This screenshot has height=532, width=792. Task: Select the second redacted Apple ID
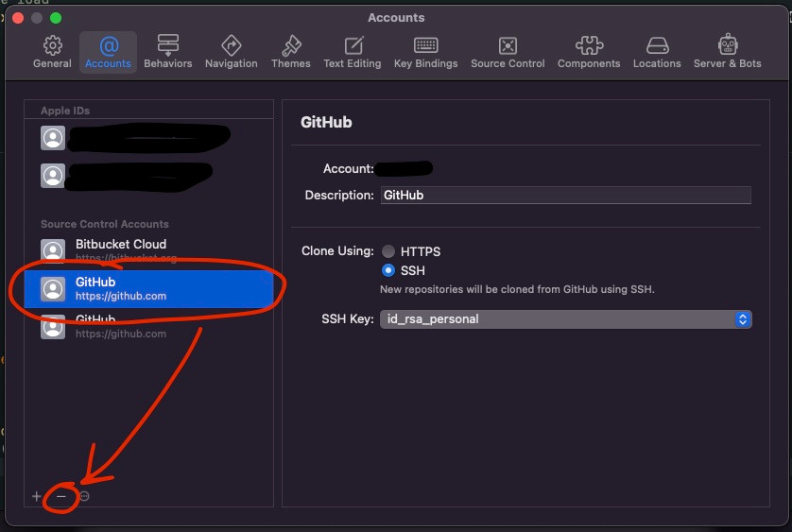[149, 176]
